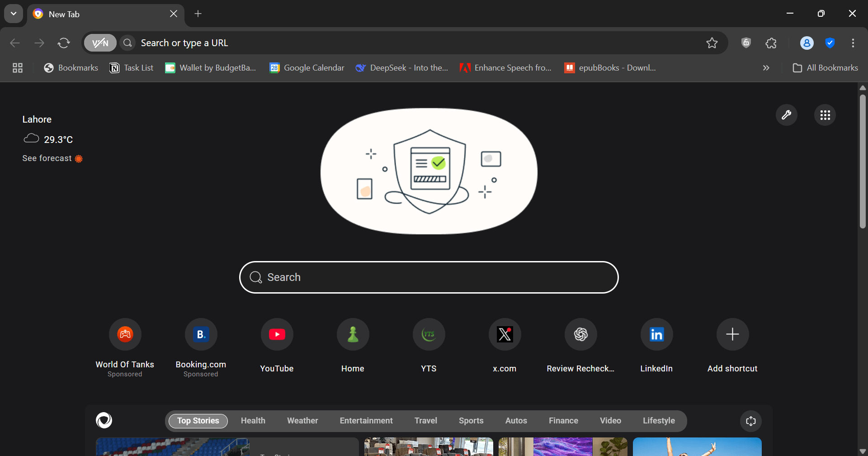Click the cloudy weather icon
Viewport: 868px width, 456px height.
[31, 138]
